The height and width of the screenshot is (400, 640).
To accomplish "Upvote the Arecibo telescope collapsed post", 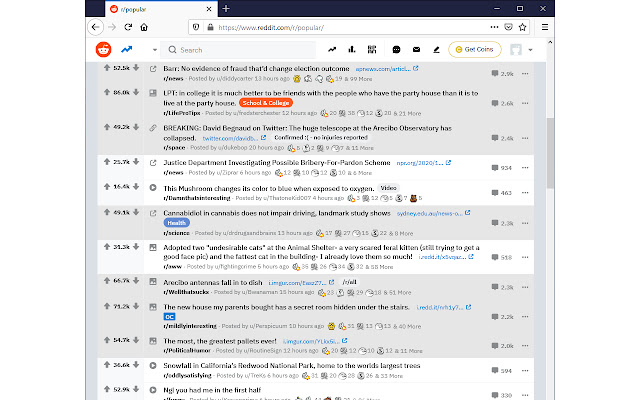I will coord(107,127).
